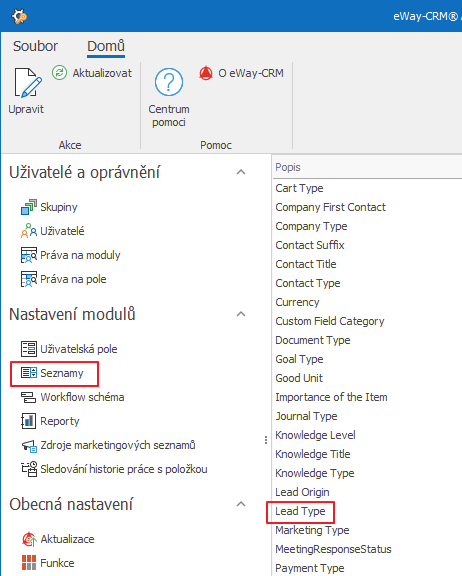Click the panel splitter dots handle
462x576 pixels.
pos(266,440)
